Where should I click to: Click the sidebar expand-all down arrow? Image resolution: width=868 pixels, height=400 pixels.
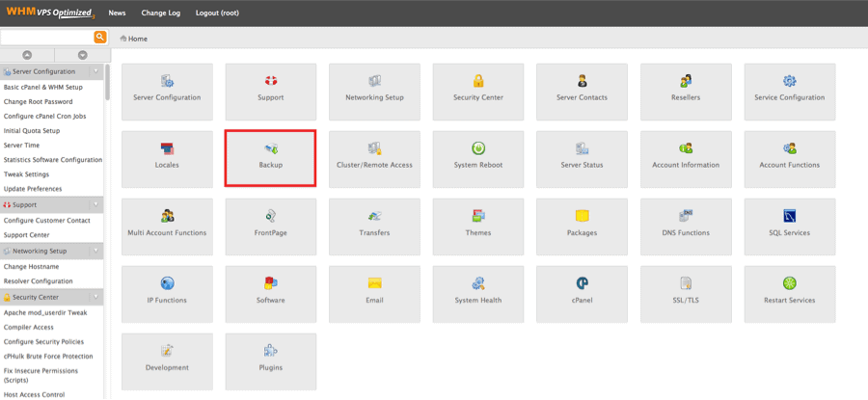click(83, 55)
